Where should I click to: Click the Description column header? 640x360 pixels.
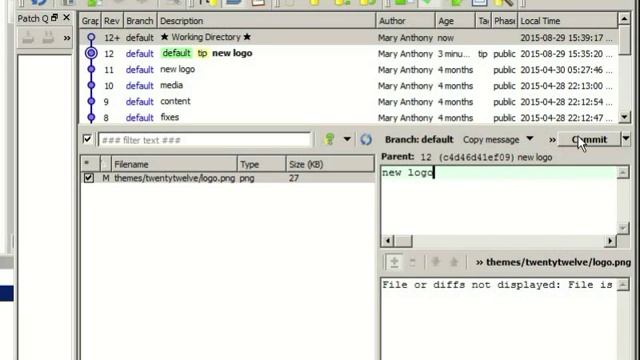(266, 21)
